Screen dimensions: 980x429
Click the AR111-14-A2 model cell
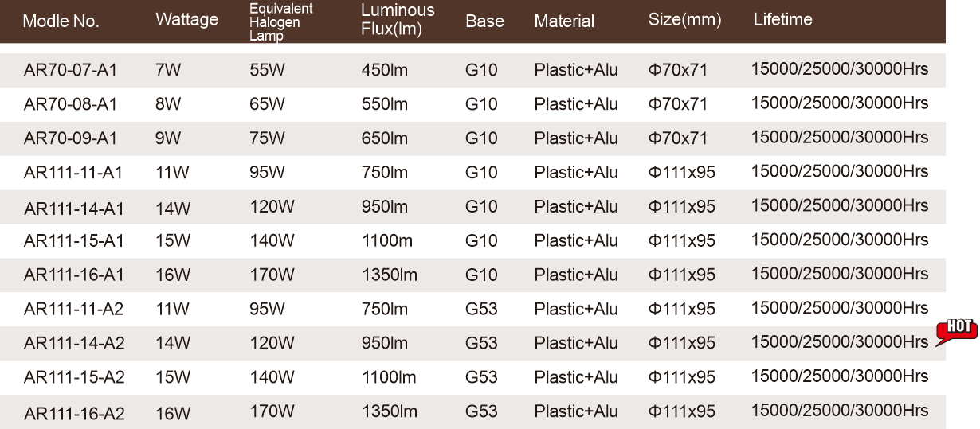pos(74,344)
